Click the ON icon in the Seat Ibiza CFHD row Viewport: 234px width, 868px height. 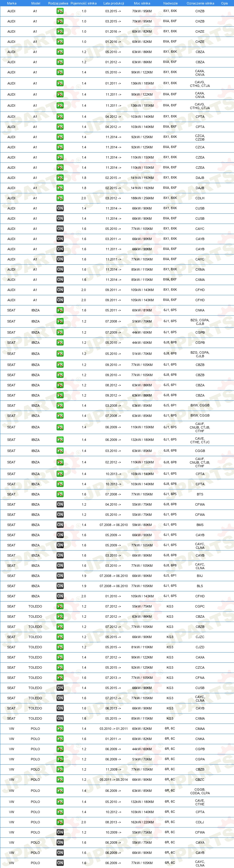[x=60, y=596]
